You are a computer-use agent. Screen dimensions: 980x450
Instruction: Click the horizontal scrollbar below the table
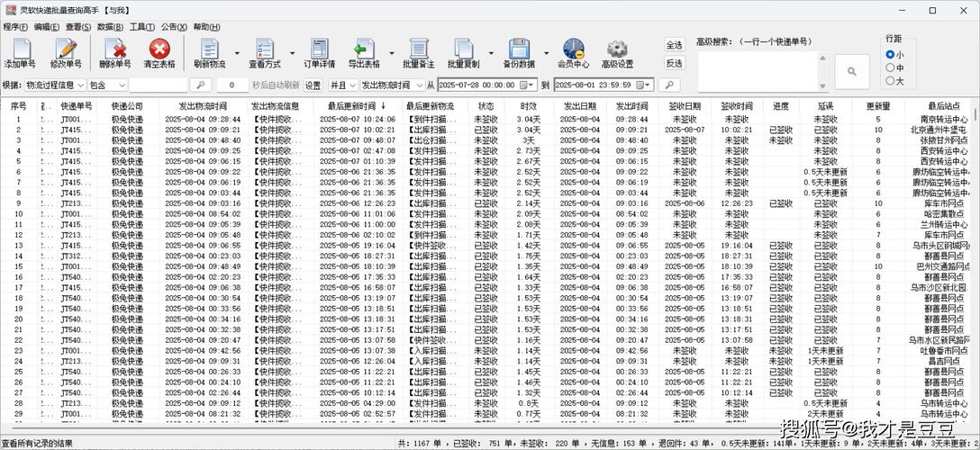tap(487, 427)
